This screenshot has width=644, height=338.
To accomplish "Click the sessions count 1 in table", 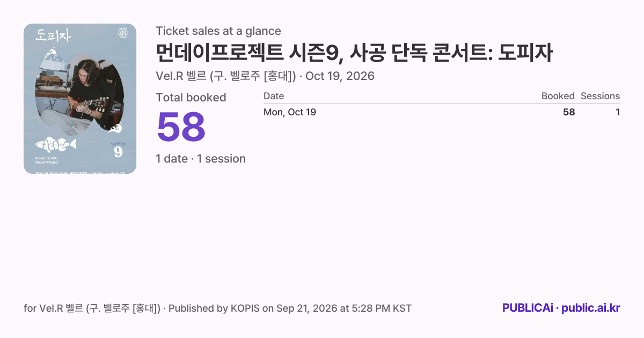I will point(618,112).
